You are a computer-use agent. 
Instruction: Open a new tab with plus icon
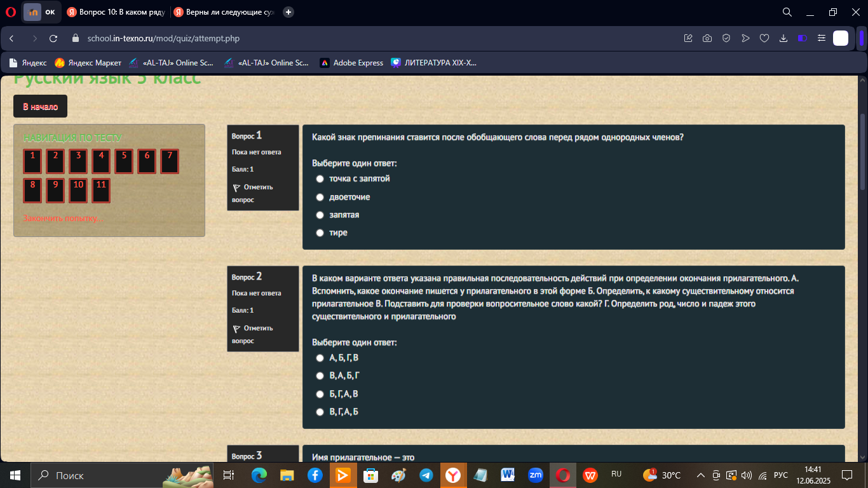(x=288, y=12)
